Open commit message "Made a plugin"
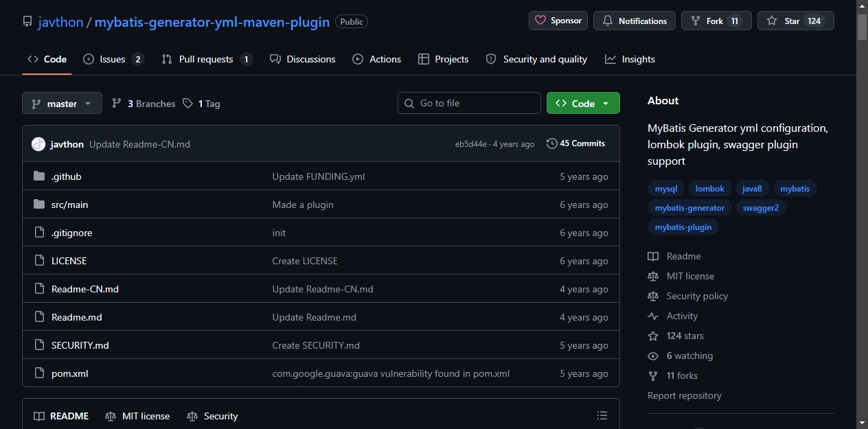The image size is (868, 429). [x=303, y=205]
